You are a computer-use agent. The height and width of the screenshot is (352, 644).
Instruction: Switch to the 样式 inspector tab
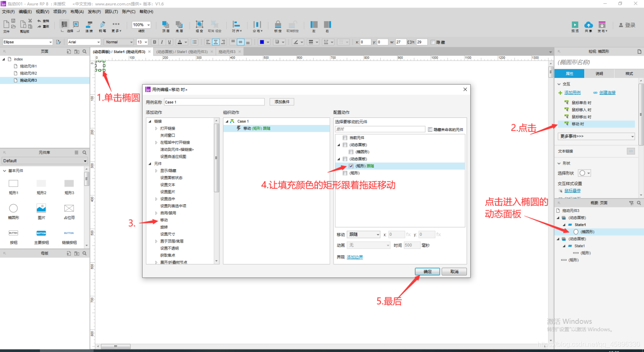pyautogui.click(x=629, y=74)
